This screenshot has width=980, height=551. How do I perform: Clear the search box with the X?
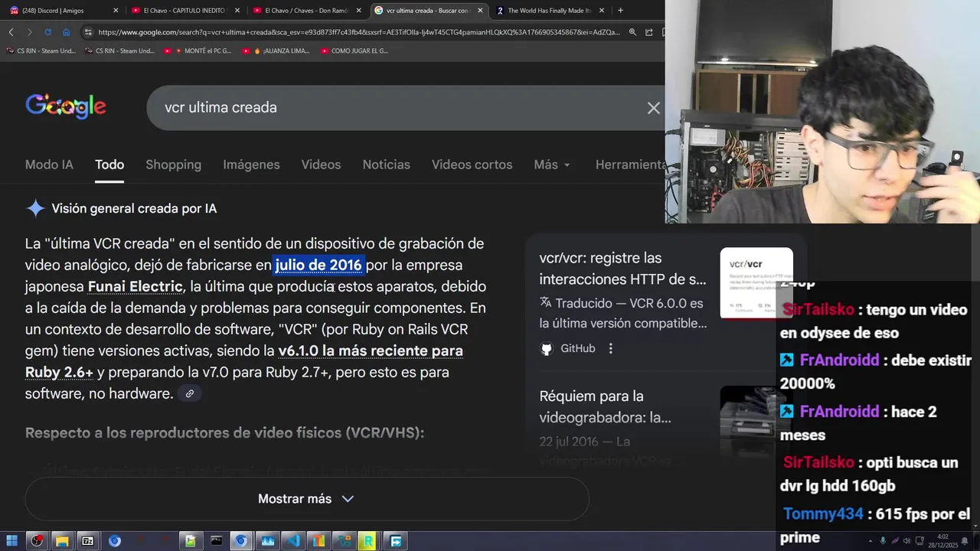point(653,108)
